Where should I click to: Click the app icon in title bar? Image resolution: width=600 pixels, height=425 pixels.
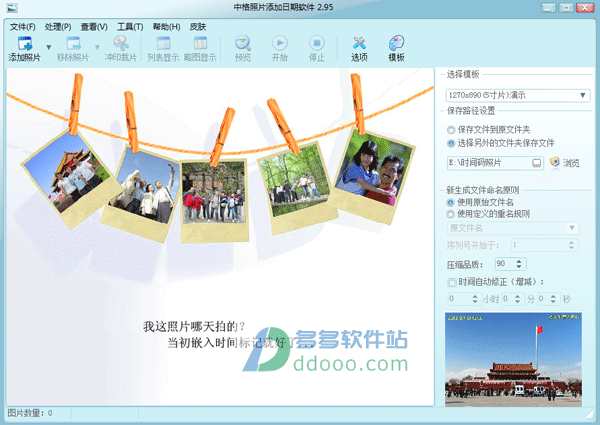click(x=12, y=7)
